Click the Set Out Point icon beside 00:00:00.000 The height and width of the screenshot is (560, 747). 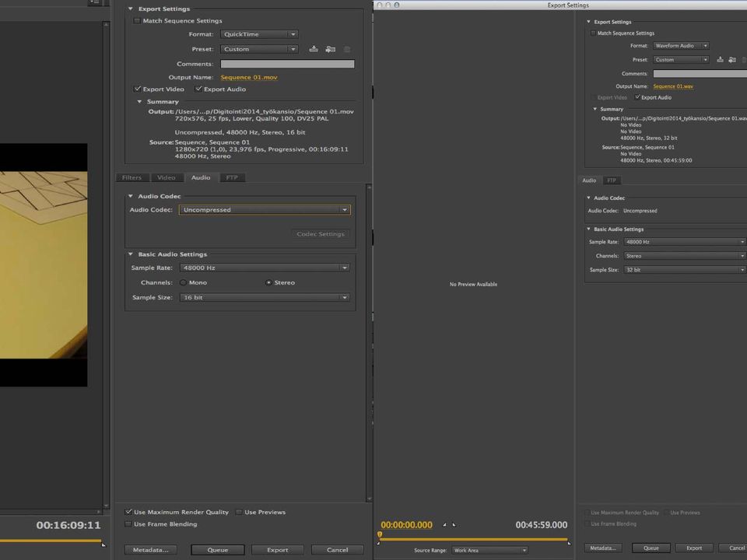click(454, 524)
